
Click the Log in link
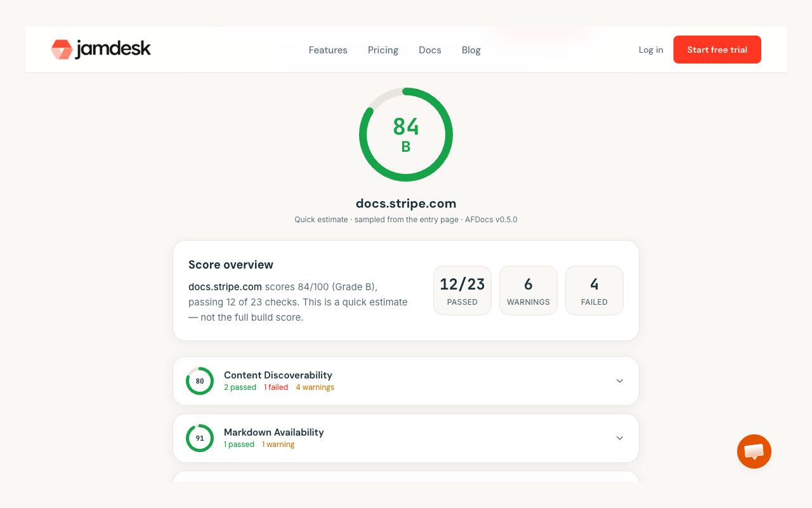(651, 50)
